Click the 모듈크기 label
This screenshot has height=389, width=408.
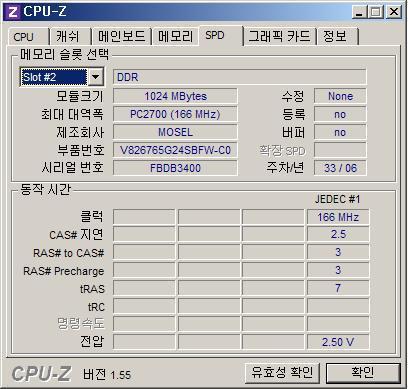pos(80,96)
